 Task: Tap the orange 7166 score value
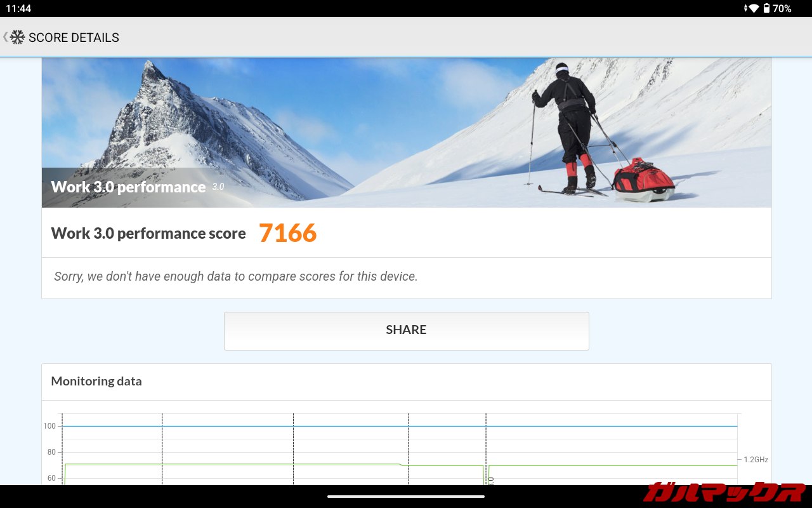pyautogui.click(x=287, y=233)
